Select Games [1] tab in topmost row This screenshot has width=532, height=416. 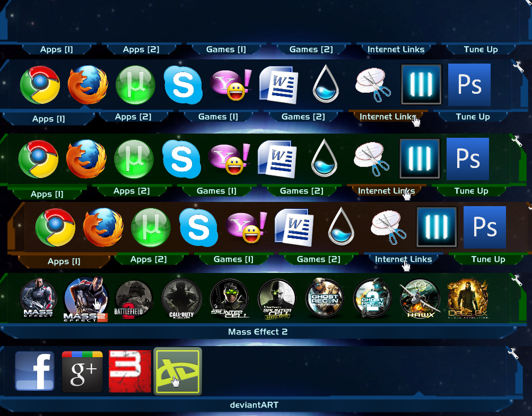pos(226,49)
